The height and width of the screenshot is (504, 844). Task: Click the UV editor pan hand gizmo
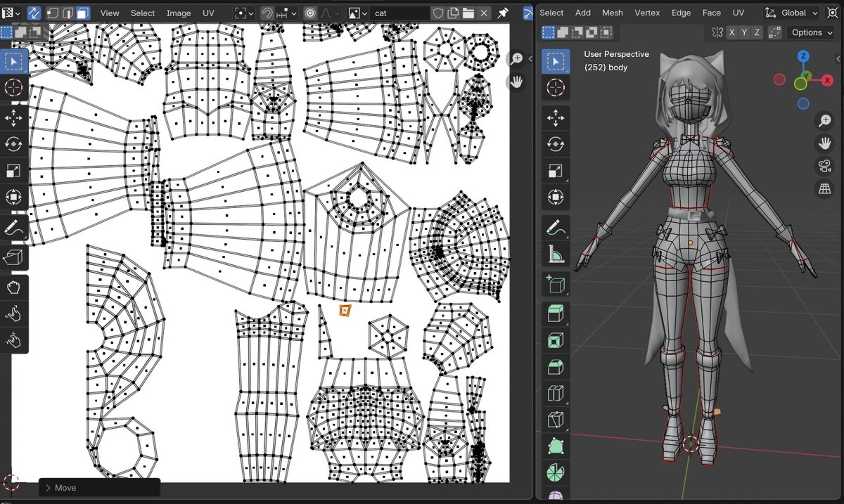click(517, 82)
